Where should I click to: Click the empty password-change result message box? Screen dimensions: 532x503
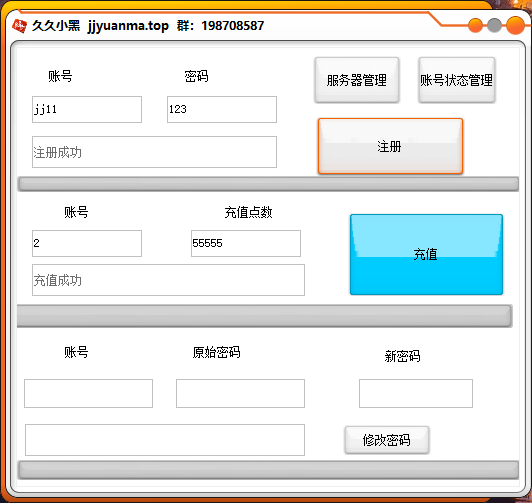(x=165, y=440)
